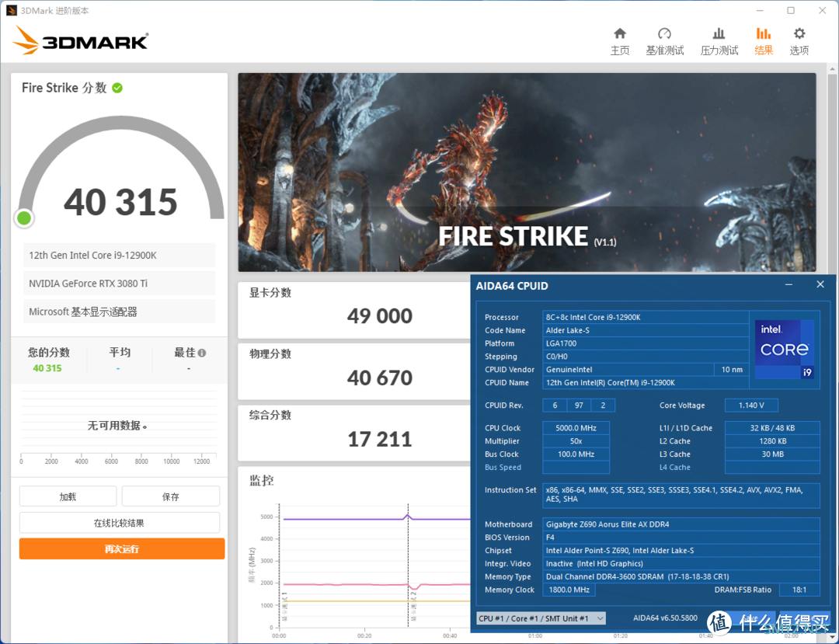Click the L4 Cache label
The width and height of the screenshot is (839, 644).
[x=675, y=468]
